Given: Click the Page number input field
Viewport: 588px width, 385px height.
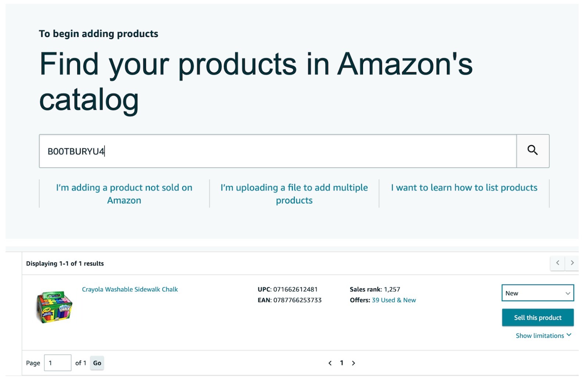Looking at the screenshot, I should click(58, 363).
